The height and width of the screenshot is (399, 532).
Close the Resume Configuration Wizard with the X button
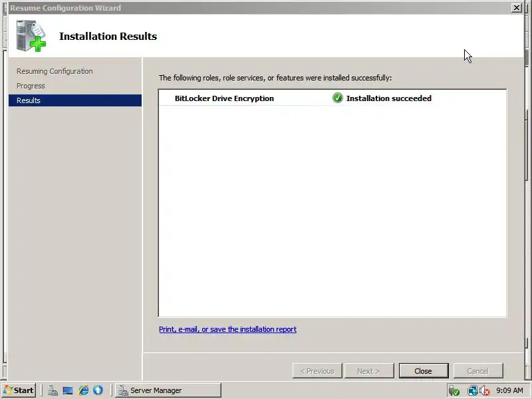[x=517, y=7]
